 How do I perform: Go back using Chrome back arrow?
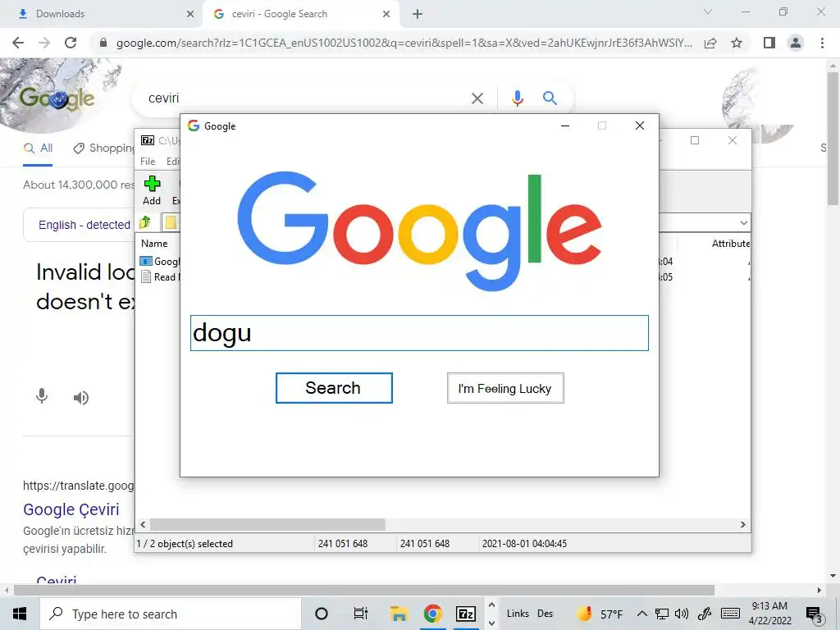click(18, 43)
